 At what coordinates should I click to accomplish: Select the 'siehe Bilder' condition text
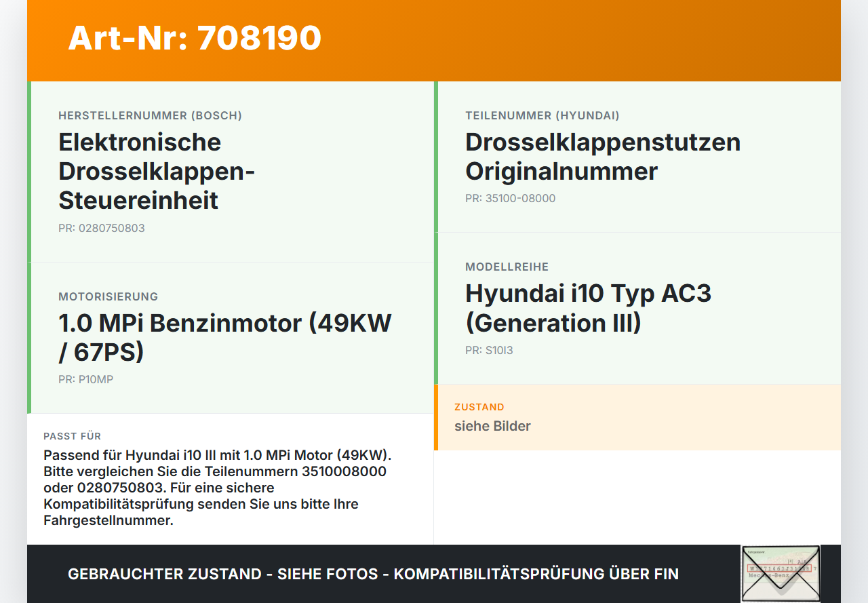click(x=492, y=426)
